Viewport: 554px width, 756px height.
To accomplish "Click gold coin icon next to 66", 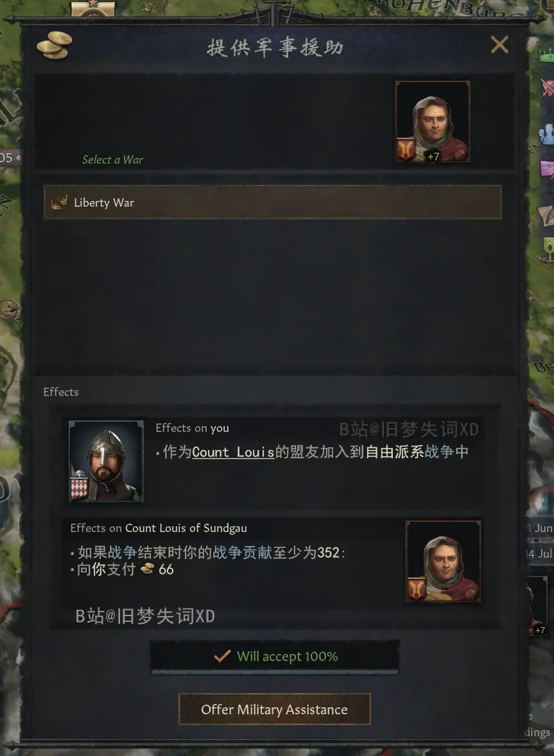I will tap(147, 569).
